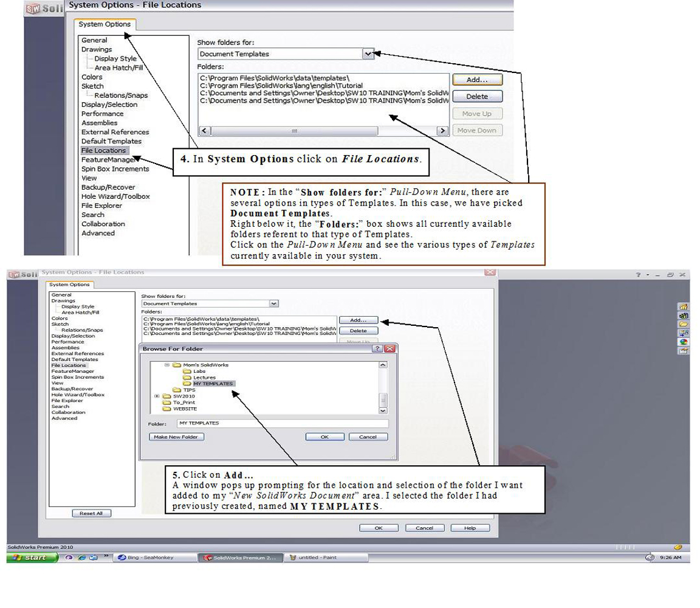Click the Folders list horizontal scrollbar arrow
The height and width of the screenshot is (608, 700).
pos(205,130)
